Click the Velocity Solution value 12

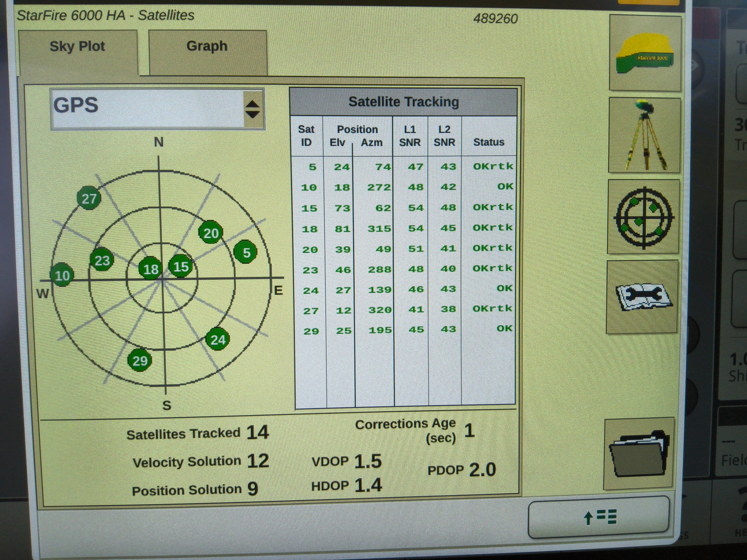pyautogui.click(x=258, y=460)
